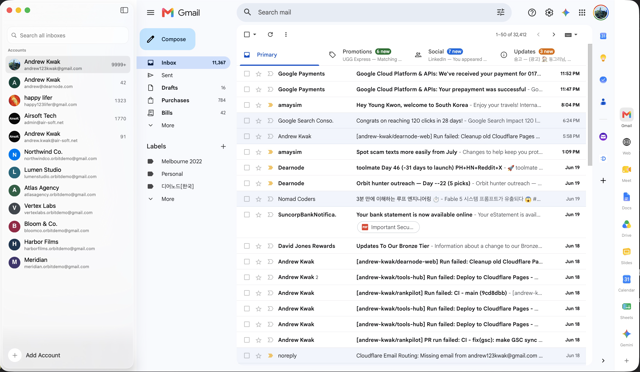640x372 pixels.
Task: Open Gmail main menu hamburger icon
Action: point(151,13)
